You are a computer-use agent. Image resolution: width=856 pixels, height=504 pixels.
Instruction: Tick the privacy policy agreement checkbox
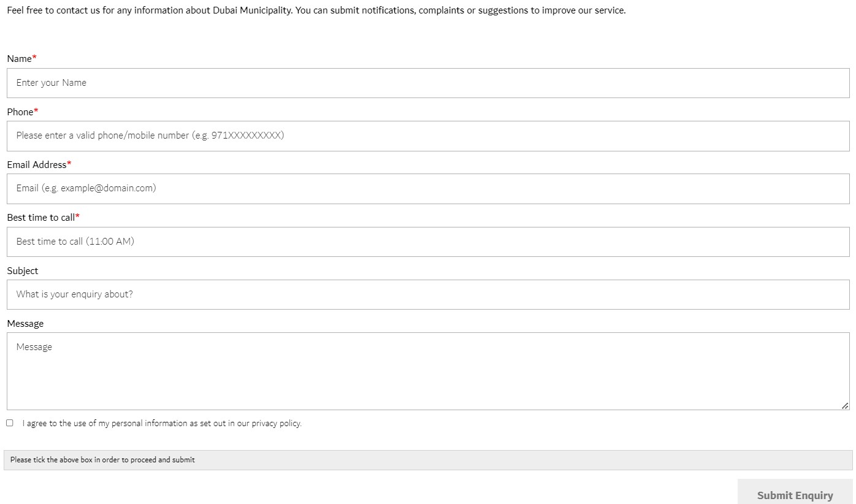[10, 423]
